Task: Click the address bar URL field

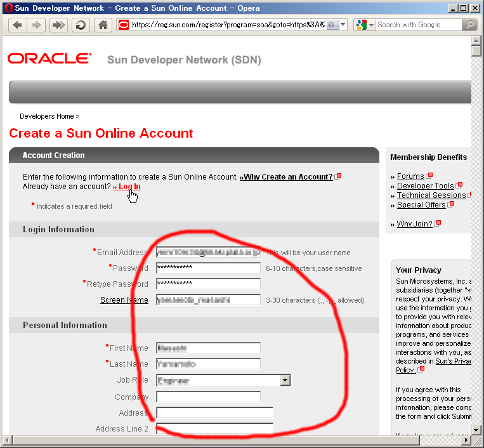Action: (228, 25)
